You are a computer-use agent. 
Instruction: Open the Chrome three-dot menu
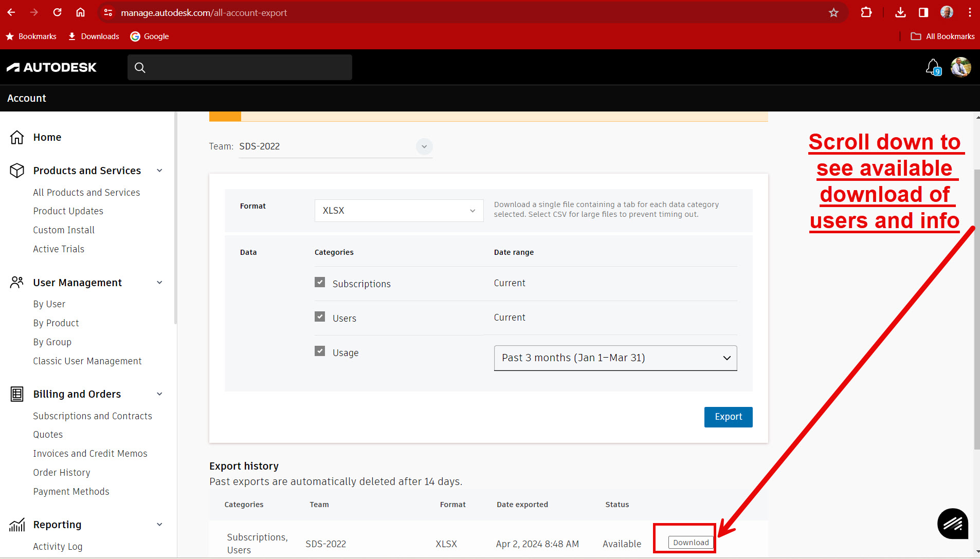(970, 12)
